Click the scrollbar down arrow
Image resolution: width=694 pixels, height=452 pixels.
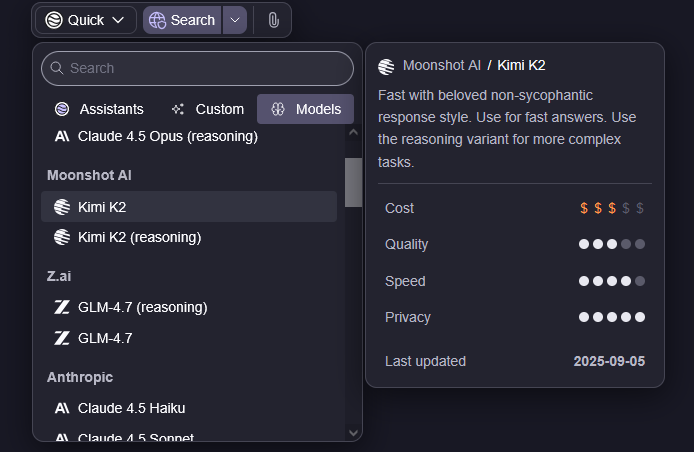click(x=352, y=432)
